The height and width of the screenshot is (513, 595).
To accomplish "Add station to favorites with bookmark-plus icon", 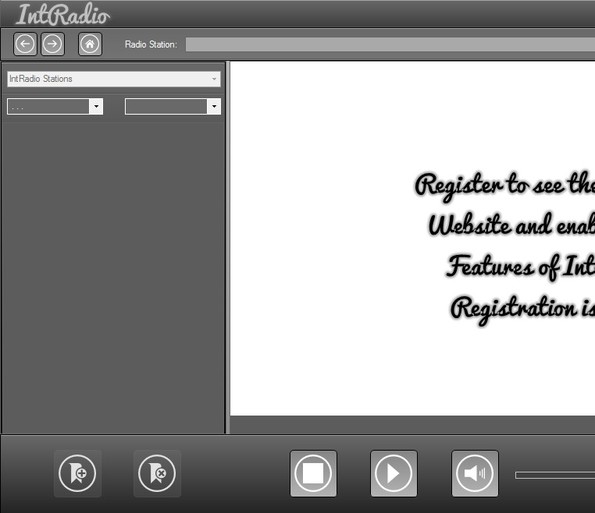I will pyautogui.click(x=77, y=474).
